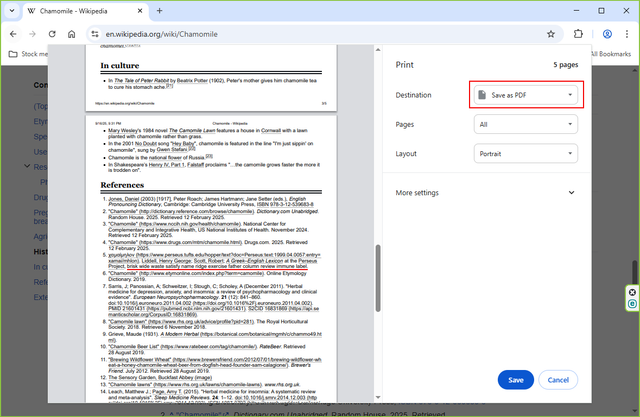640x417 pixels.
Task: Click the circled X side-panel icon
Action: tap(632, 292)
